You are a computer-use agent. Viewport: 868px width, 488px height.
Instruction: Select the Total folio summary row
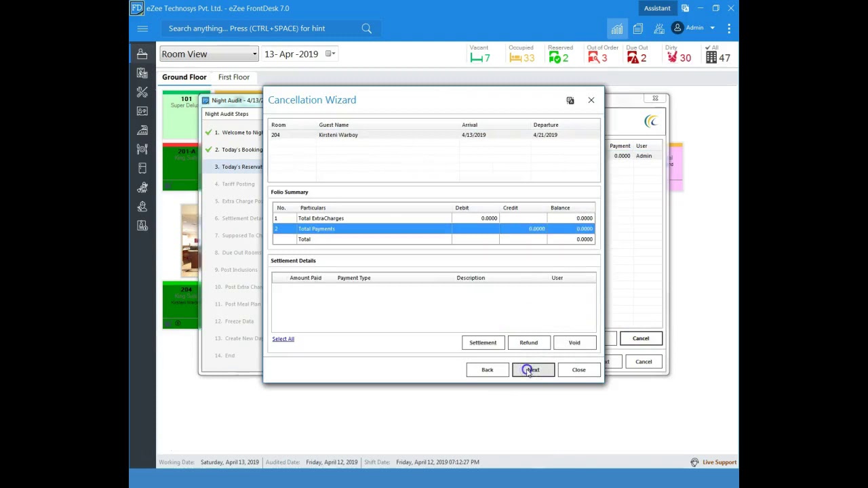434,239
